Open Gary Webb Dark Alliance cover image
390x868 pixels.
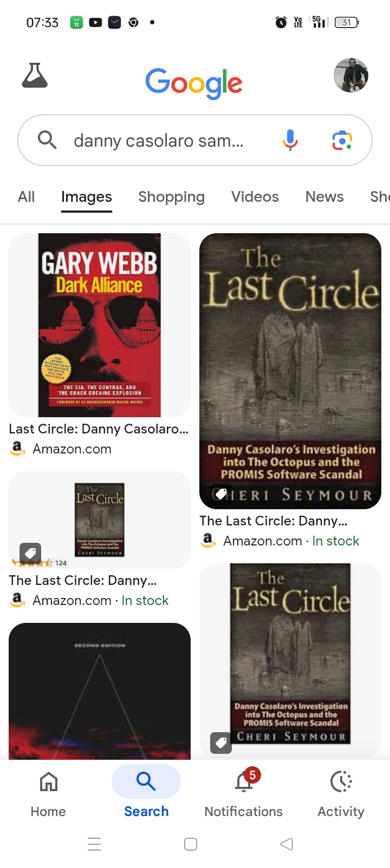point(100,325)
